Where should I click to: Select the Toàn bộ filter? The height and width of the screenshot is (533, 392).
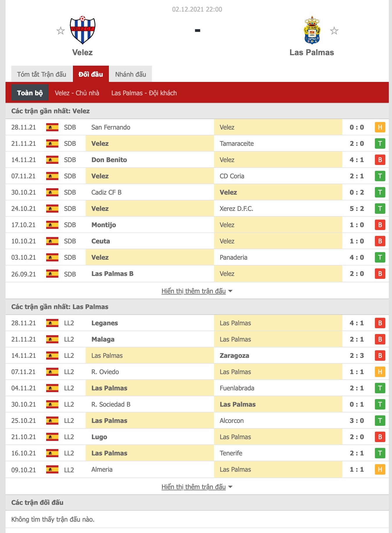coord(30,93)
